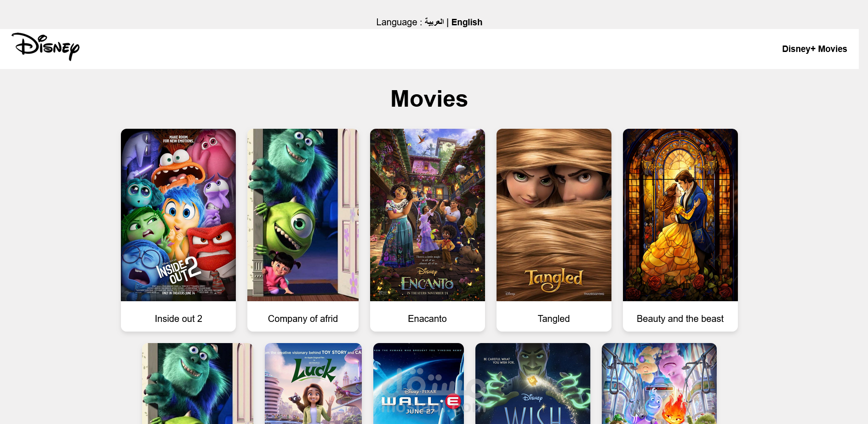The image size is (868, 424).
Task: Open the Inside Out 2 poster
Action: tap(178, 215)
